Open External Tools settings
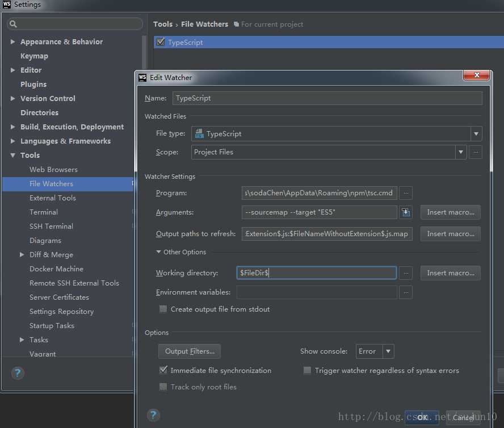Screen dimensions: 504x428 [x=53, y=198]
